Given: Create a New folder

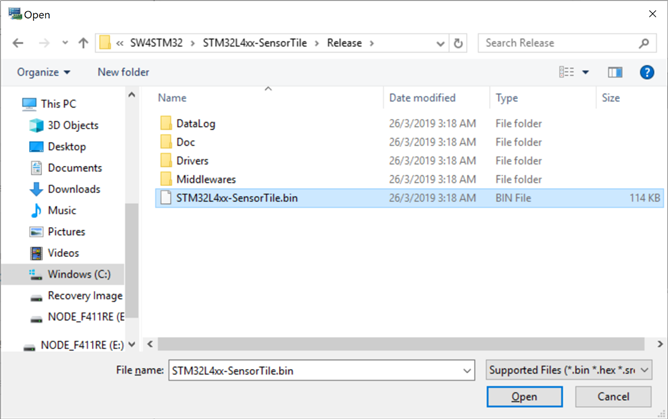Looking at the screenshot, I should click(123, 72).
